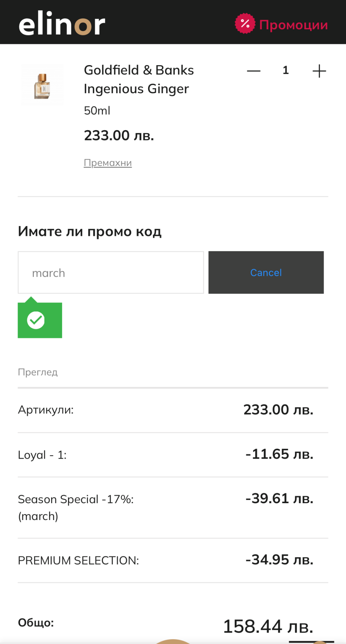This screenshot has height=644, width=346.
Task: Click the elinor logo
Action: (62, 25)
